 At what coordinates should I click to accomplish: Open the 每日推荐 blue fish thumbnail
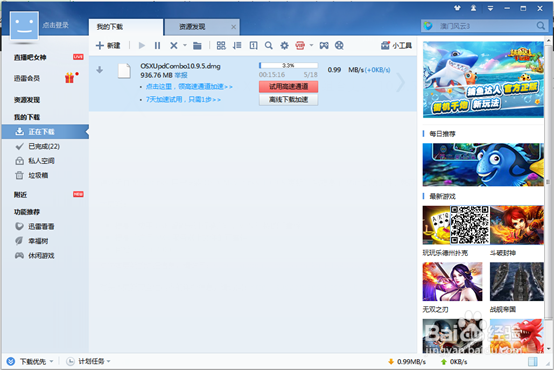coord(483,165)
